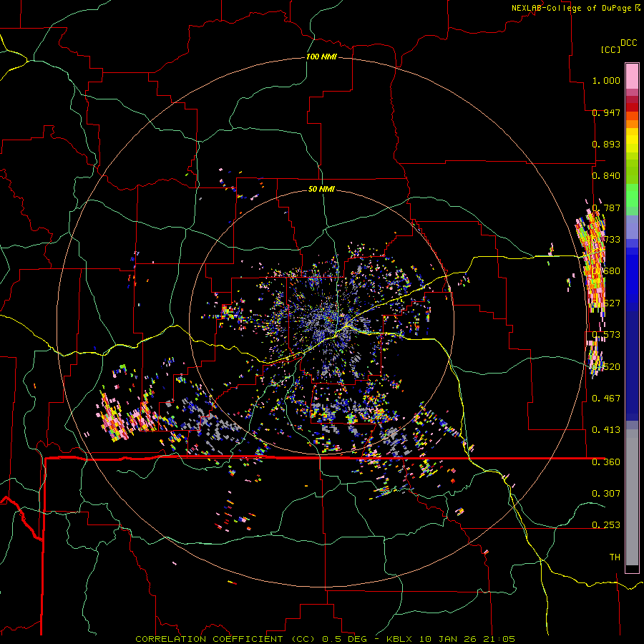Screen dimensions: 644x644
Task: Select the 0.947 legend value
Action: [x=606, y=112]
